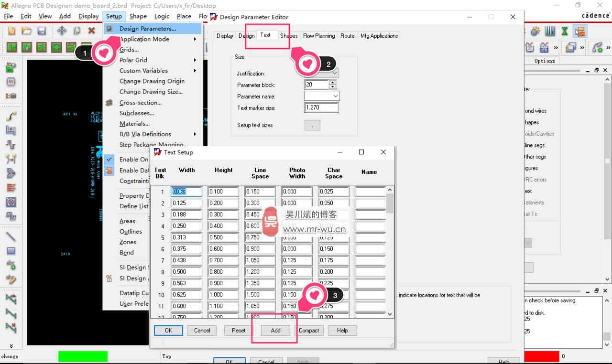612x364 pixels.
Task: Click Line Space field of text block 3
Action: 260,214
